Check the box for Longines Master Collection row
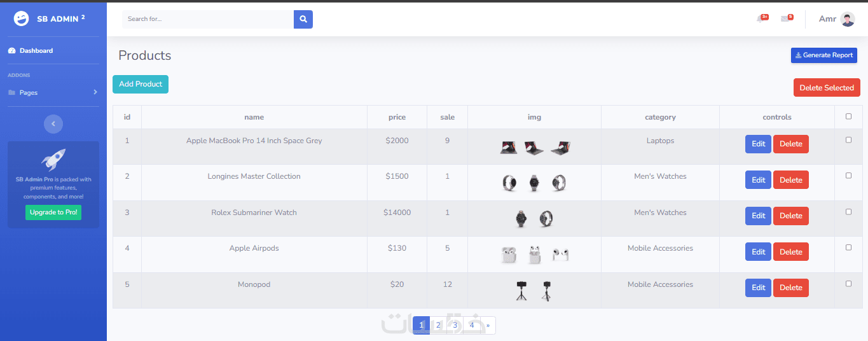The height and width of the screenshot is (341, 868). point(848,176)
